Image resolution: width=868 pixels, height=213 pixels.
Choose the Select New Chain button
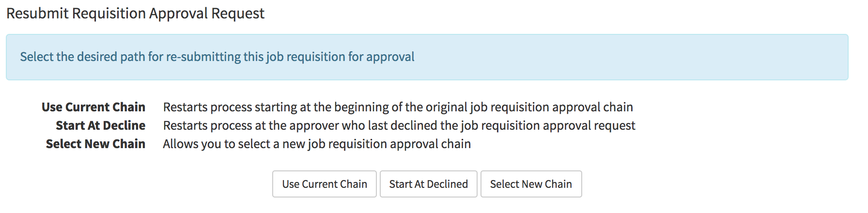click(531, 184)
